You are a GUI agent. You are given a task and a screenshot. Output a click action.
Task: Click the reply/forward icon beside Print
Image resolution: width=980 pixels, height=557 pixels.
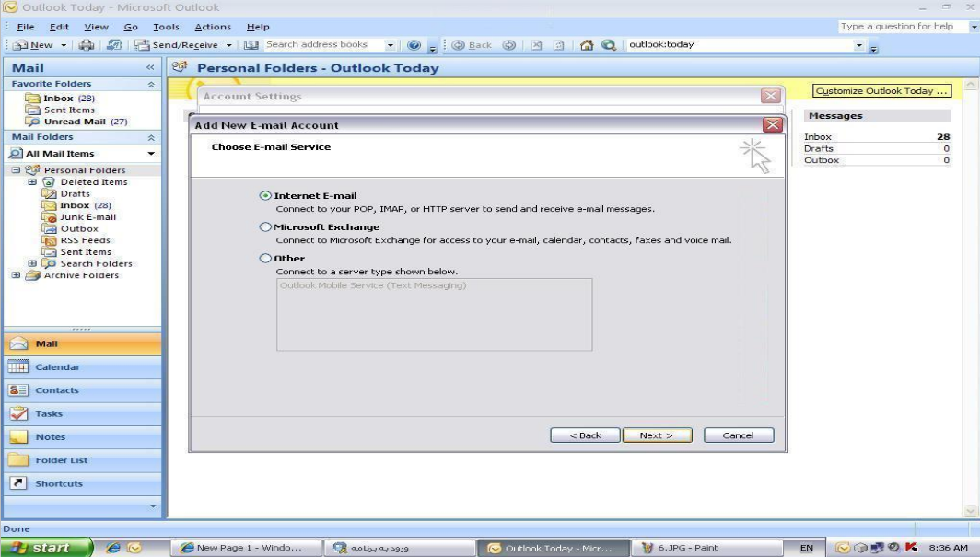tap(114, 45)
